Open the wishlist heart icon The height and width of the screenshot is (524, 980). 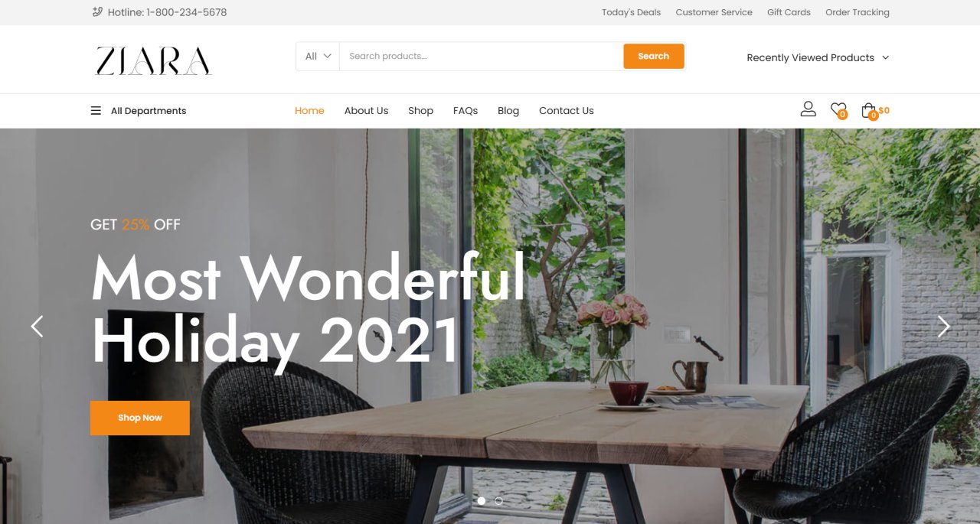pyautogui.click(x=838, y=110)
